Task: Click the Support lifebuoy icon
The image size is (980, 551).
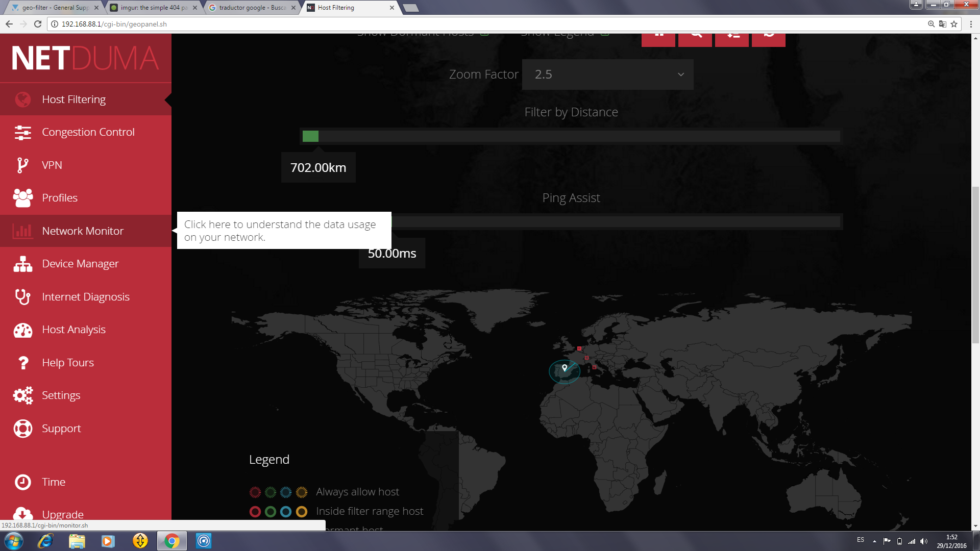Action: tap(22, 429)
